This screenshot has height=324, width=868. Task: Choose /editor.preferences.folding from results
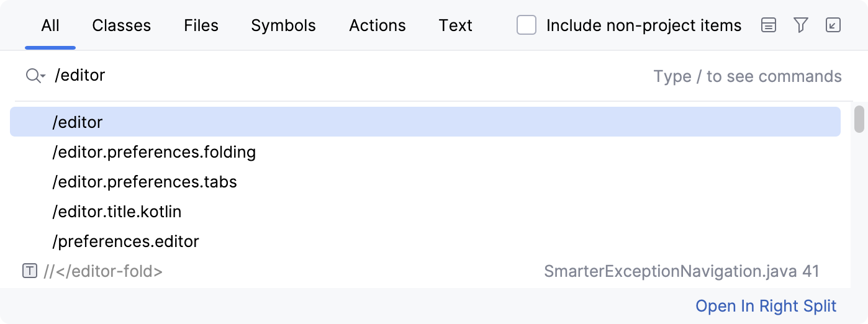[x=154, y=152]
